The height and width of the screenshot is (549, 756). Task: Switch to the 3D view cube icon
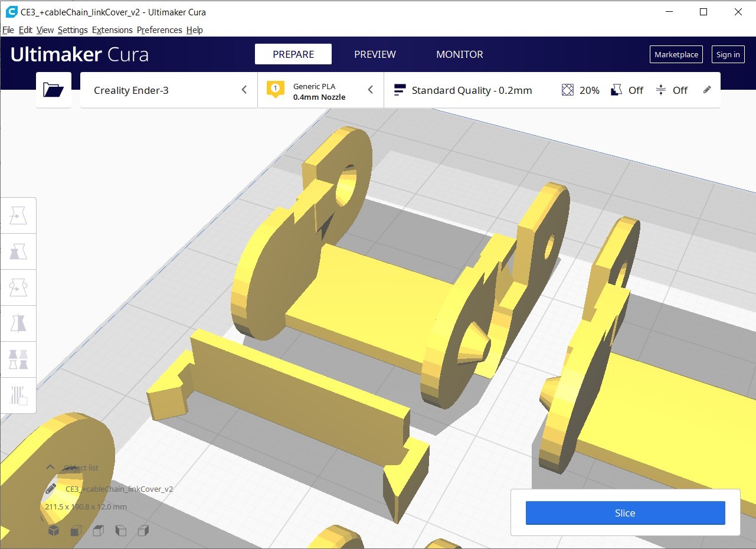point(54,531)
